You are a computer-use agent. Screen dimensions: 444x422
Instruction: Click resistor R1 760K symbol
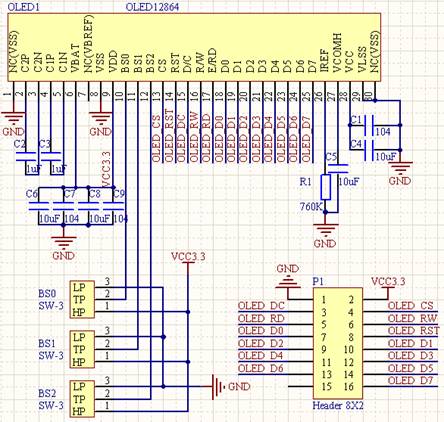tap(326, 187)
